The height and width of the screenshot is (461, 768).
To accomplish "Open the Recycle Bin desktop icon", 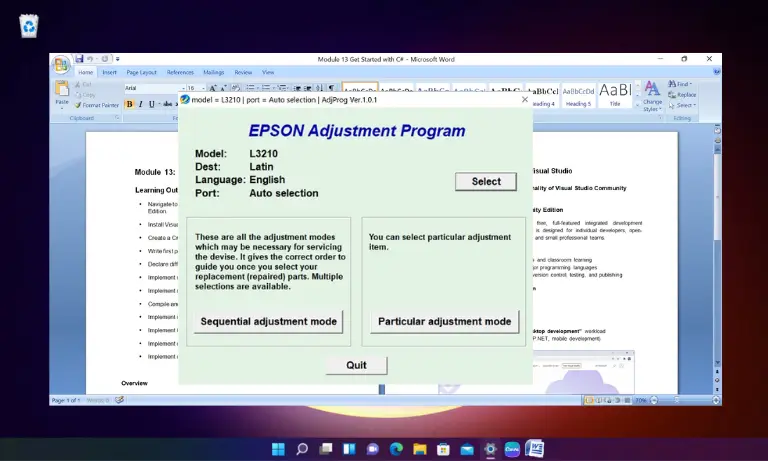I will click(29, 26).
